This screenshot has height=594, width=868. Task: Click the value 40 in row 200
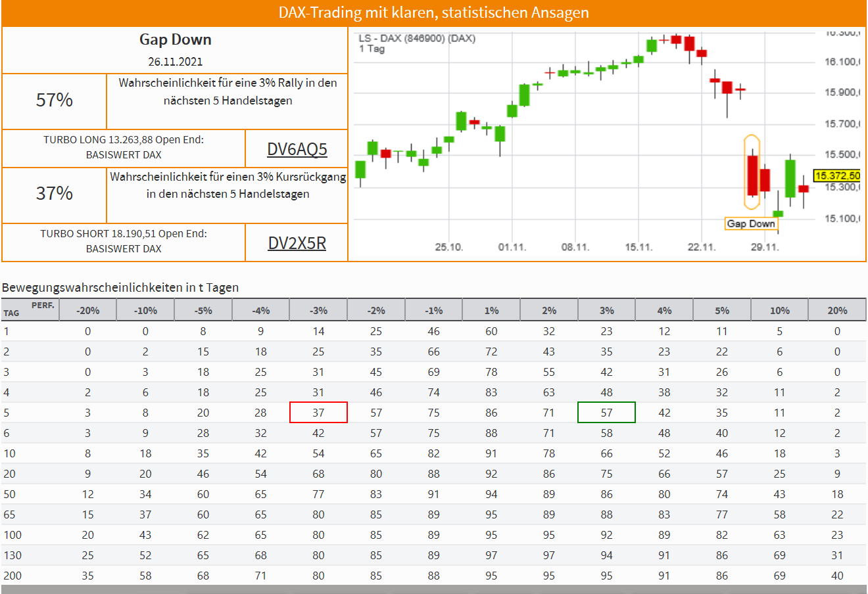coord(837,576)
